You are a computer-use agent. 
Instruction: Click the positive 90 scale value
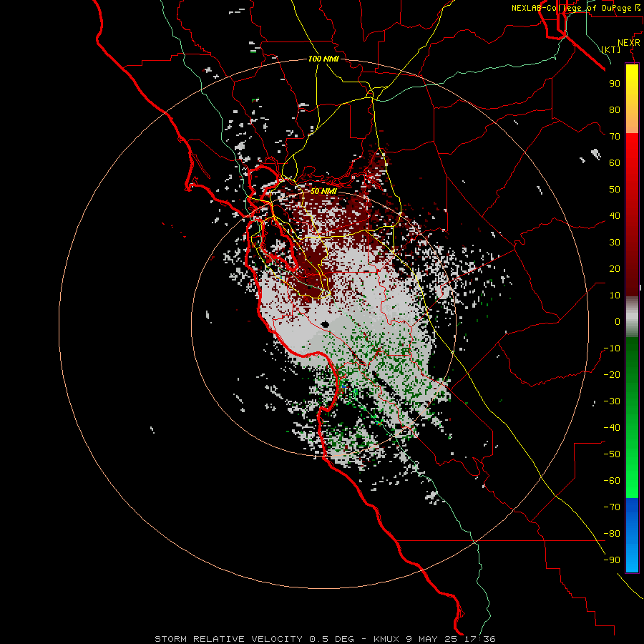[x=615, y=84]
